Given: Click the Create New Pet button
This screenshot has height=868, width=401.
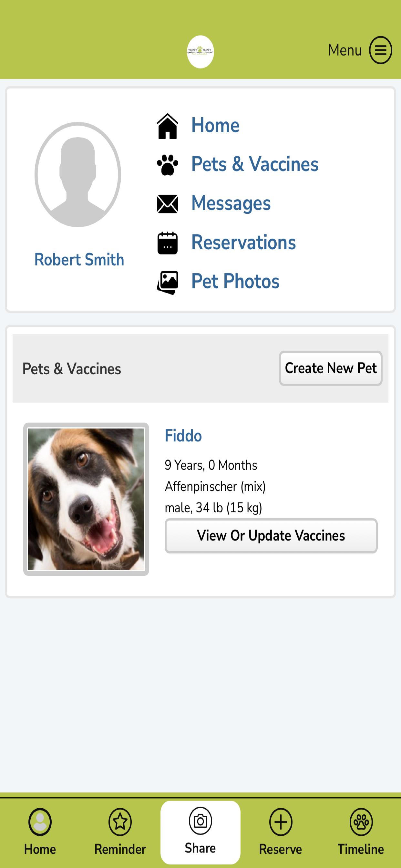Looking at the screenshot, I should pyautogui.click(x=331, y=368).
